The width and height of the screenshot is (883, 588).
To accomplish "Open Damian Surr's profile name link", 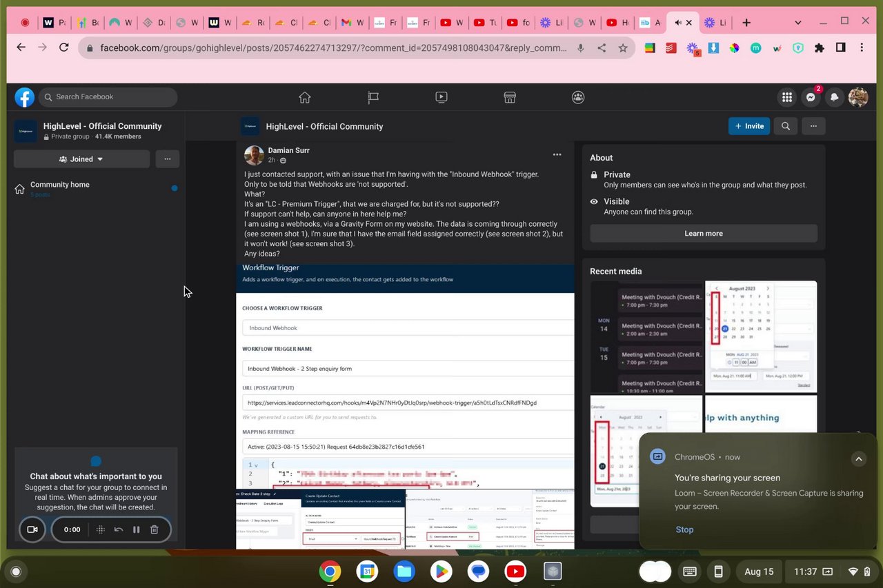I will (x=289, y=150).
